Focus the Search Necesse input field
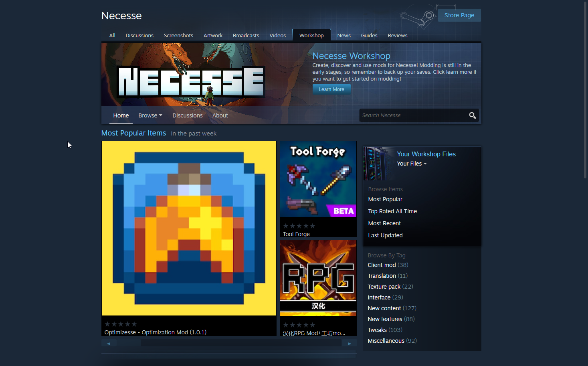588x366 pixels. coord(413,115)
